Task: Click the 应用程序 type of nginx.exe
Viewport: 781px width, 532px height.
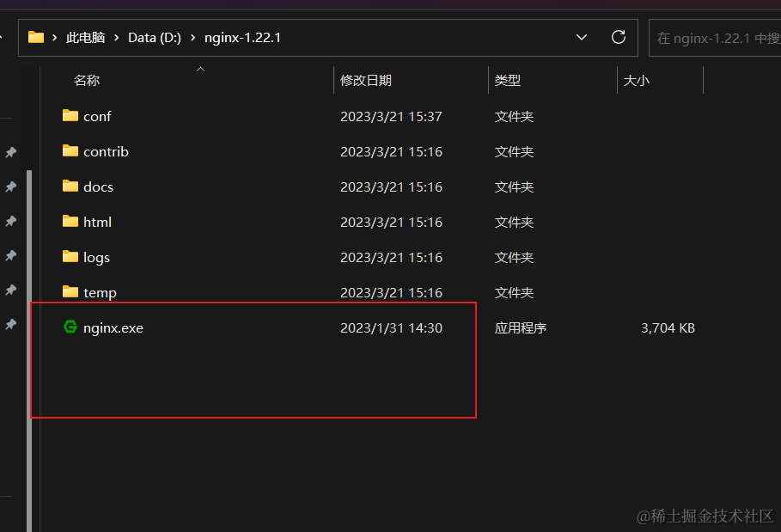Action: tap(521, 327)
